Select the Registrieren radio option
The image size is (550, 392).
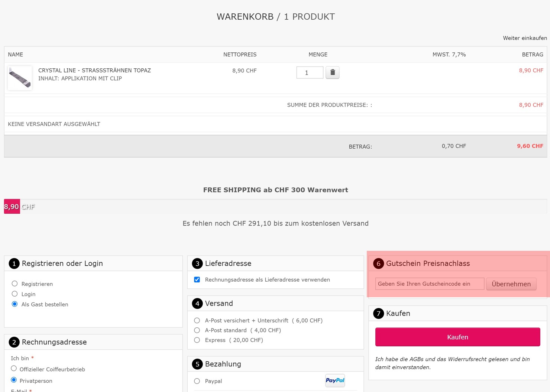14,284
